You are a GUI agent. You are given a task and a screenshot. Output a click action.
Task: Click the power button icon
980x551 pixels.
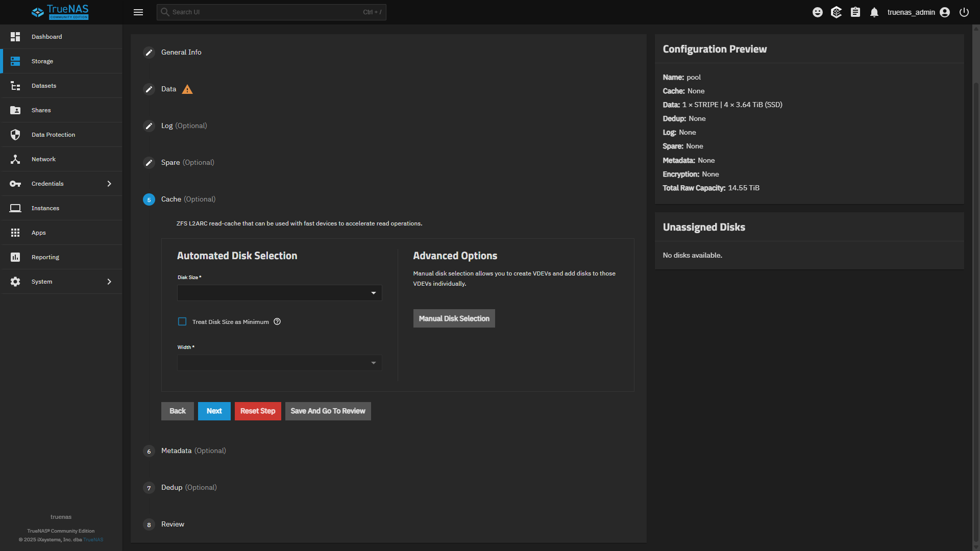point(964,12)
